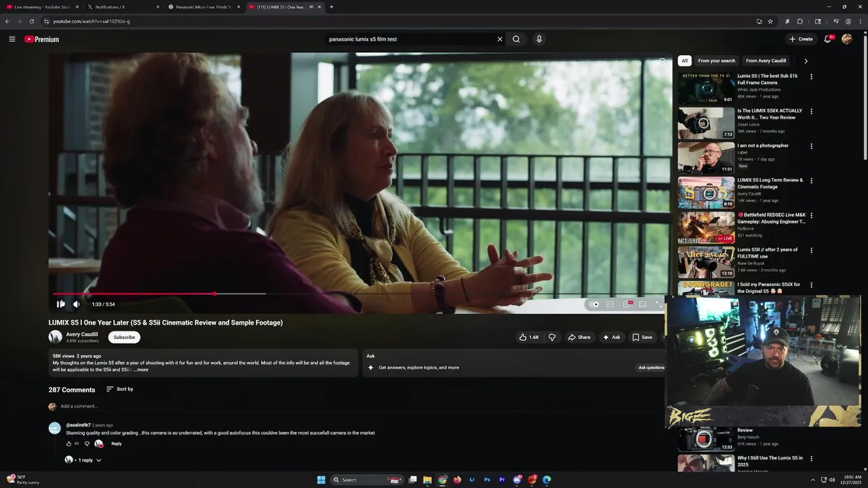The image size is (868, 488).
Task: Switch to theater mode in the player
Action: coord(643,304)
